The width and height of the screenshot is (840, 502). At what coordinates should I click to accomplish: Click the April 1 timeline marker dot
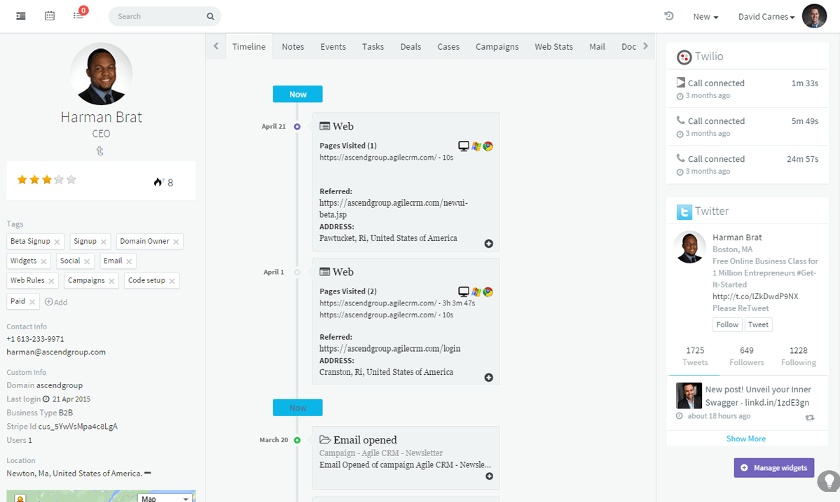click(297, 272)
